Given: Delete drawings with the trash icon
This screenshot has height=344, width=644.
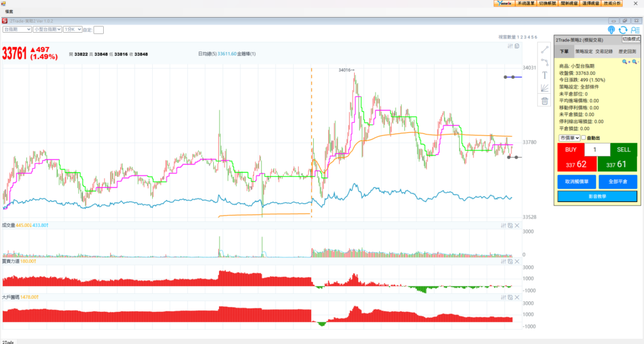Looking at the screenshot, I should pos(545,101).
